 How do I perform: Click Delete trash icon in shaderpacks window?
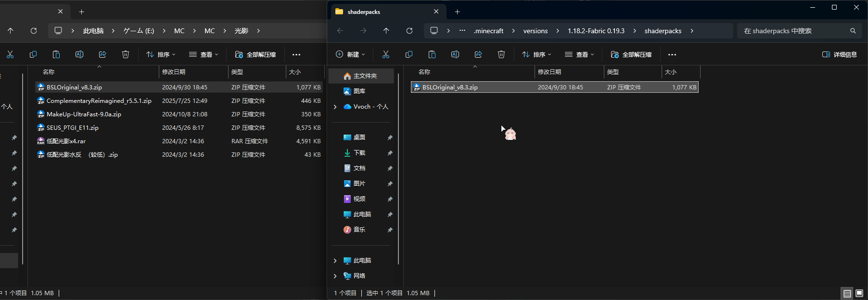501,54
